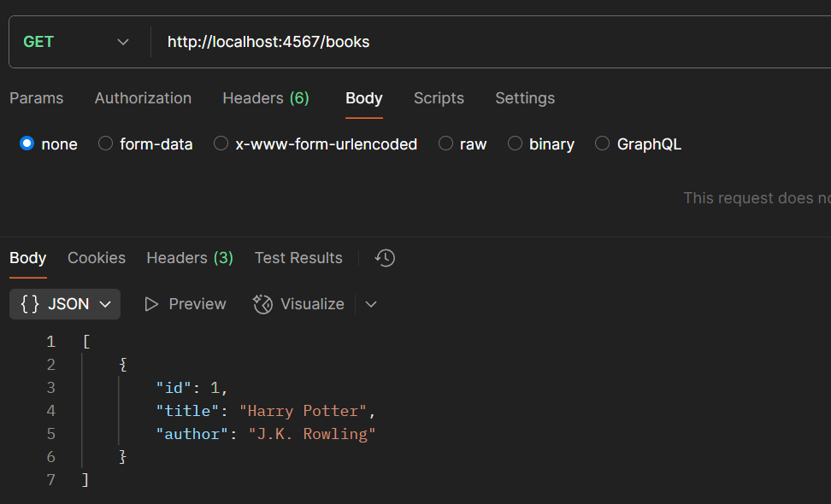
Task: Click the JSON curly-braces icon
Action: click(x=27, y=303)
